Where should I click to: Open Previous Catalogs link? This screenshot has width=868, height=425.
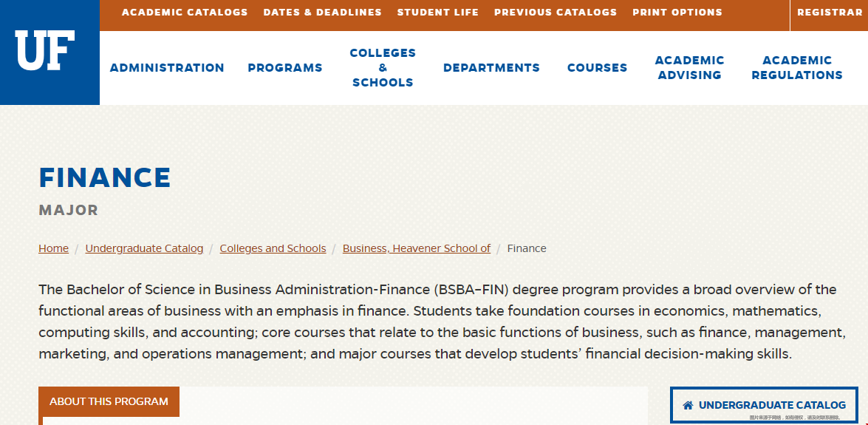tap(556, 12)
